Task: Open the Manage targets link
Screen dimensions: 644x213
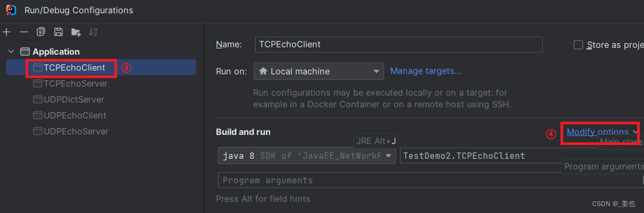Action: point(425,71)
